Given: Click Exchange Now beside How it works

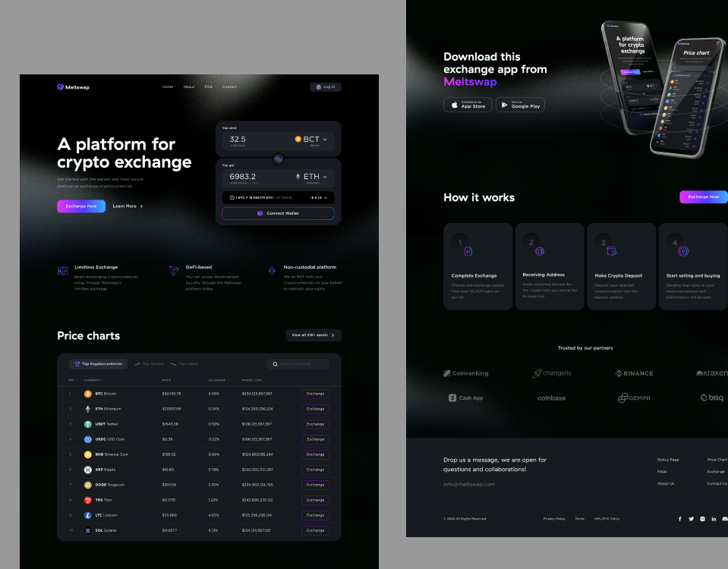Looking at the screenshot, I should (x=704, y=196).
